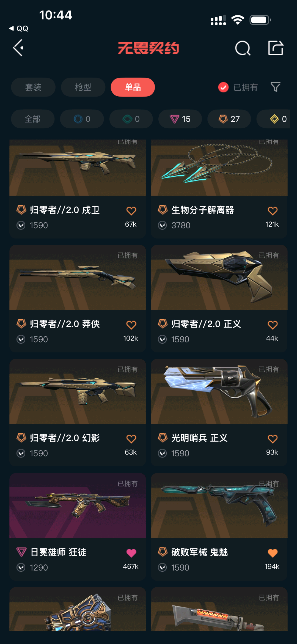
Task: Select the 全部 rarity filter
Action: (33, 119)
